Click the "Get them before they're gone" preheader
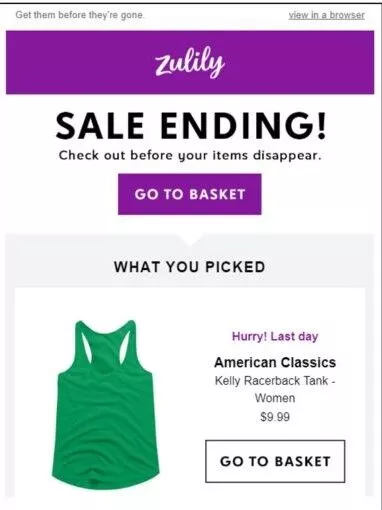 [x=80, y=15]
